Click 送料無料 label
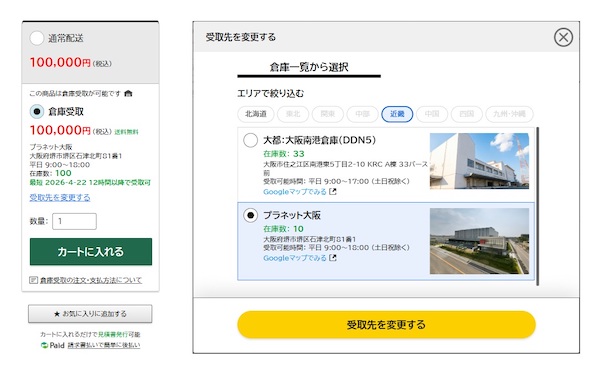The image size is (600, 377). coord(126,132)
